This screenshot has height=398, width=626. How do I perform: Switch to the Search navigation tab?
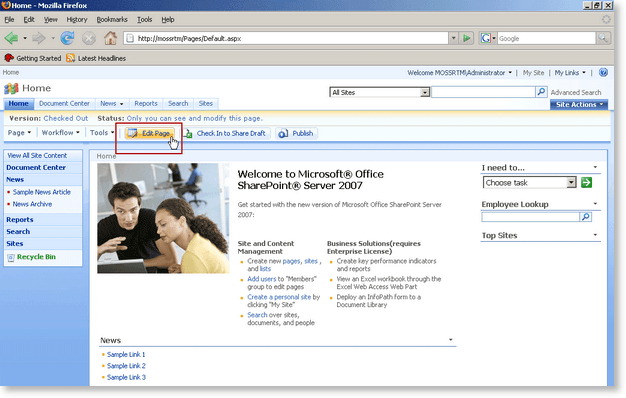point(178,104)
